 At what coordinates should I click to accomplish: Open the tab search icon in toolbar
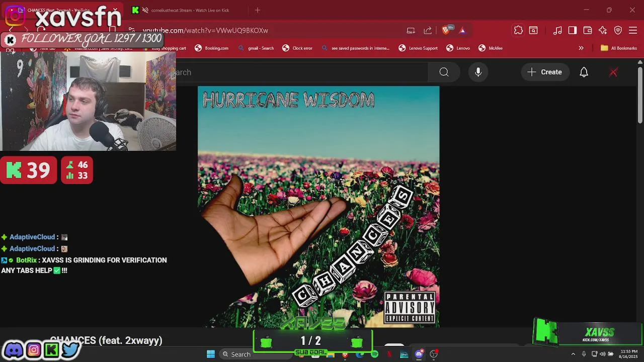point(533,31)
